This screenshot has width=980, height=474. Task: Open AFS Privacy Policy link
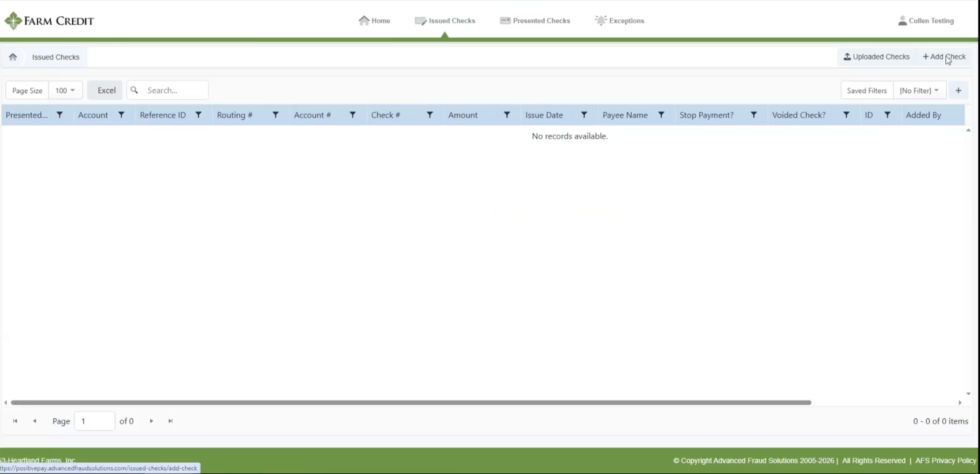pos(946,461)
